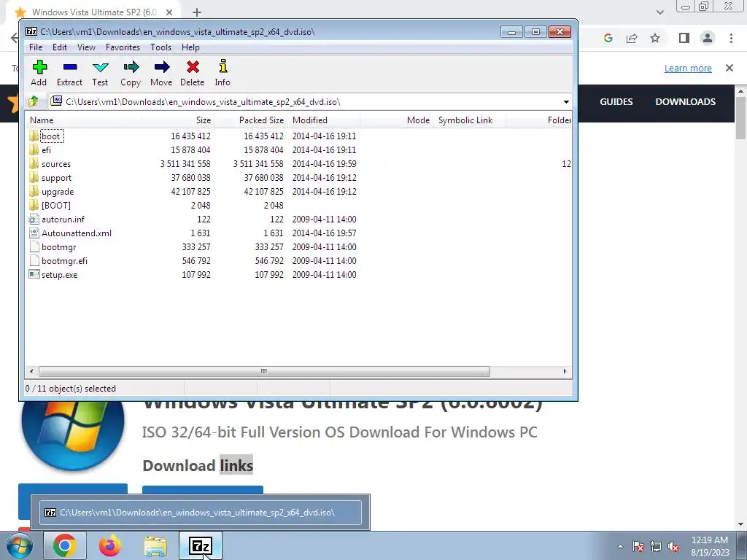
Task: Click the Learn more link
Action: pyautogui.click(x=688, y=68)
